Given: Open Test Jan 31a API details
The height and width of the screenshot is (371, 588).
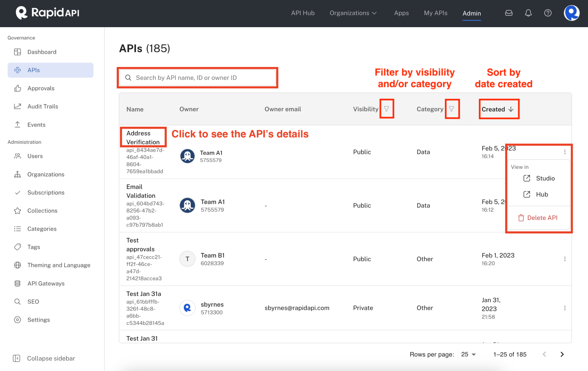Looking at the screenshot, I should pos(144,294).
